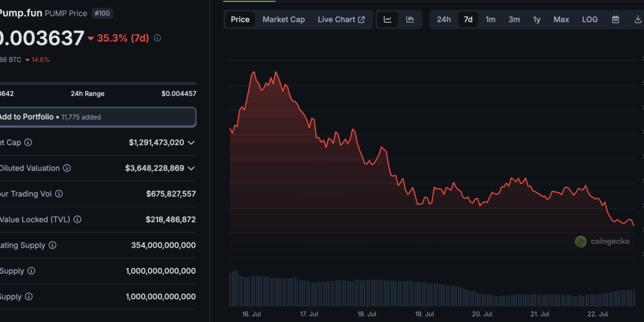
Task: Select the Price chart tab
Action: [x=240, y=19]
